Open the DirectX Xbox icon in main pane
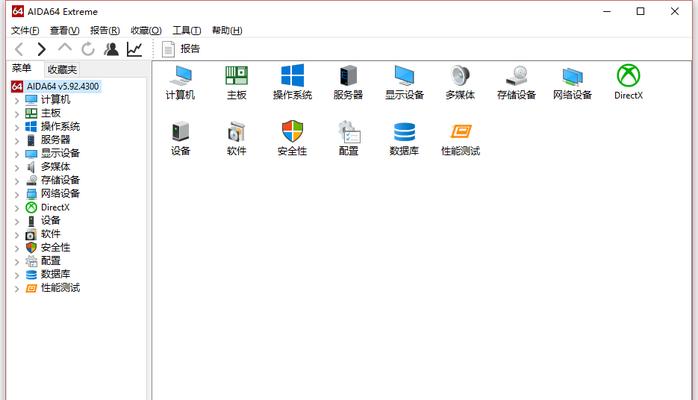The height and width of the screenshot is (400, 698). point(629,82)
